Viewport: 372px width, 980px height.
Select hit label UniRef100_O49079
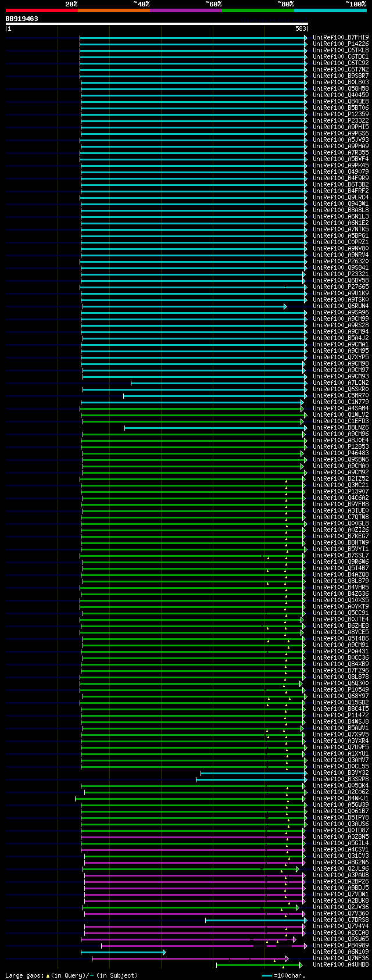click(x=341, y=171)
